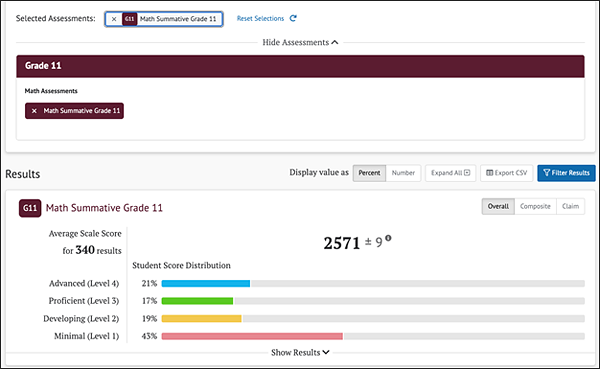Deselect Math Summative Grade 11 assessment button
The image size is (600, 369).
[74, 111]
